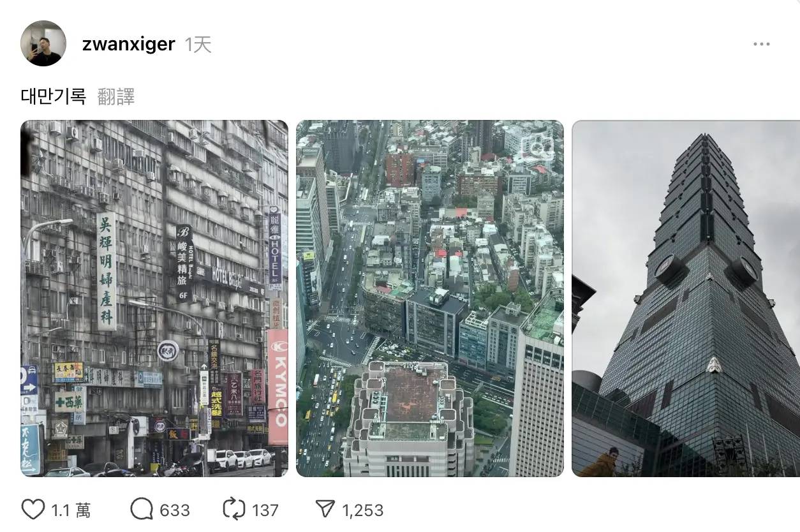The image size is (800, 532).
Task: Open comments via the speech bubble icon
Action: click(142, 510)
